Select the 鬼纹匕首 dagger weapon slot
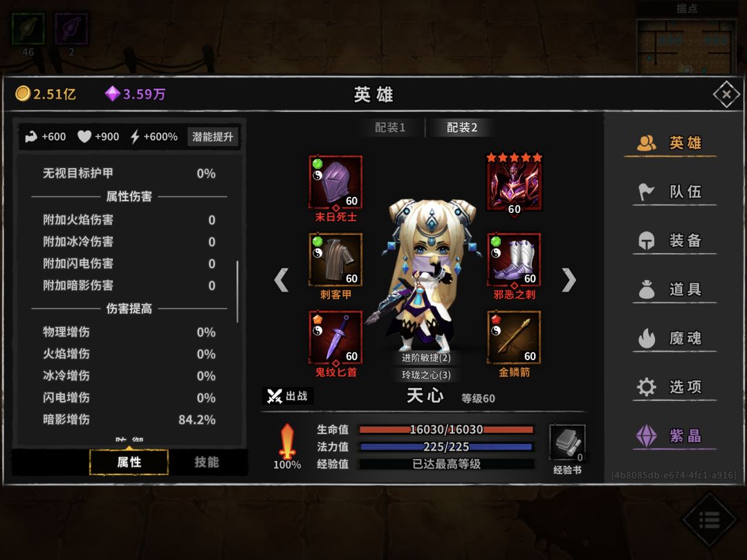The width and height of the screenshot is (747, 560). pyautogui.click(x=335, y=337)
